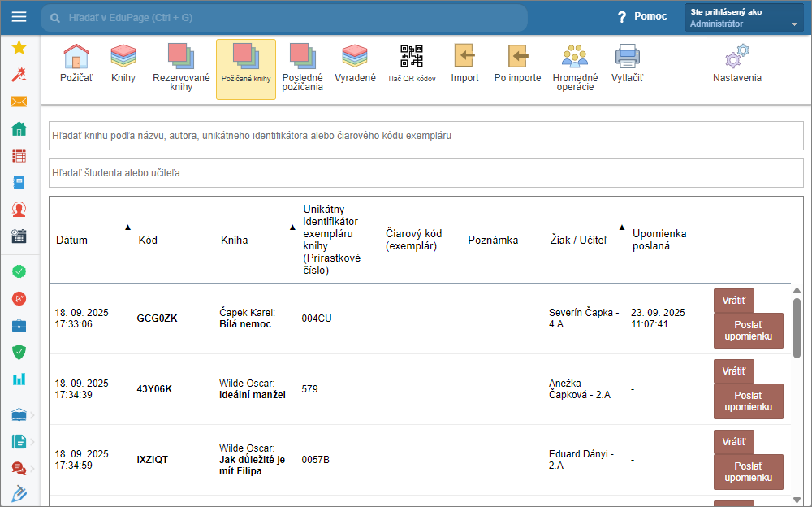Click the student or teacher search field

coord(425,173)
